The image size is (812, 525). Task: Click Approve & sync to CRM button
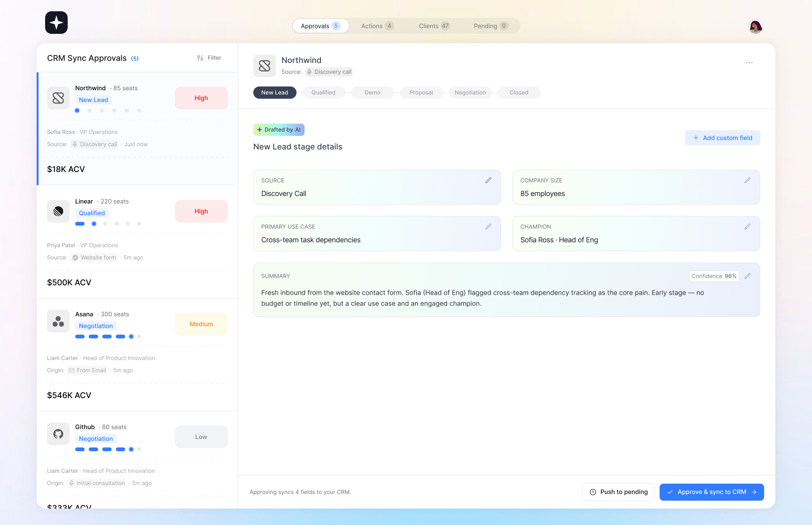pyautogui.click(x=712, y=492)
